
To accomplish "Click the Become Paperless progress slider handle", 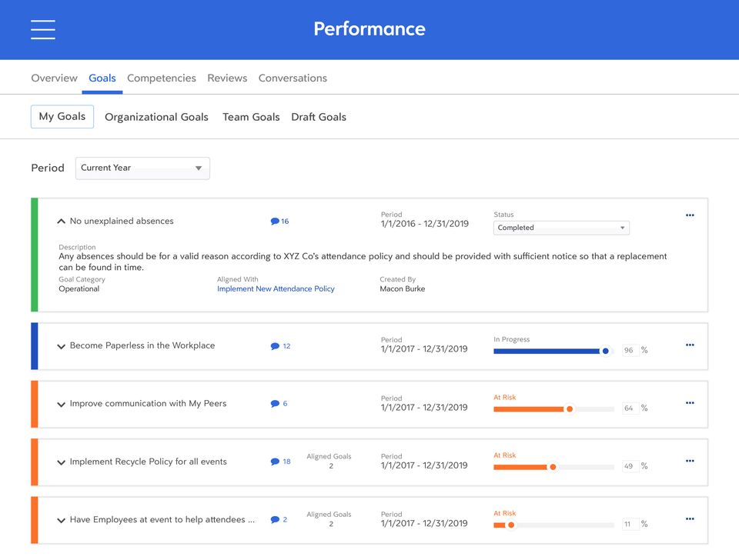I will [606, 351].
